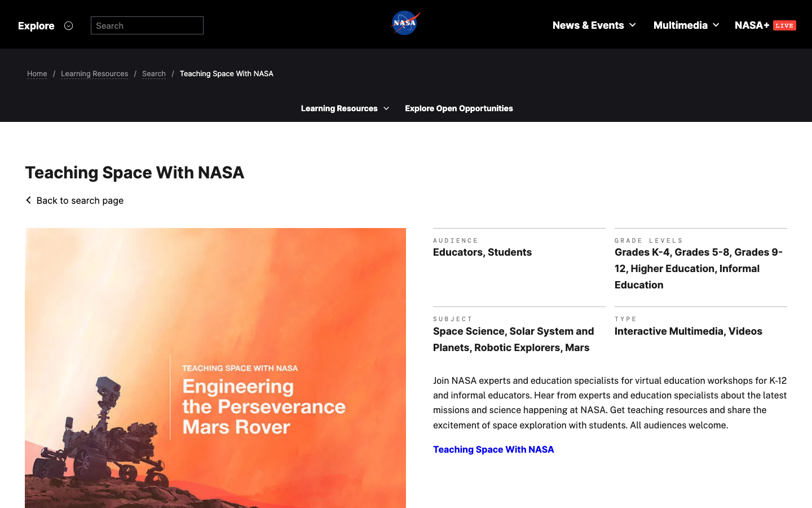Click the NASA meatball logo
This screenshot has height=508, width=812.
[x=405, y=23]
